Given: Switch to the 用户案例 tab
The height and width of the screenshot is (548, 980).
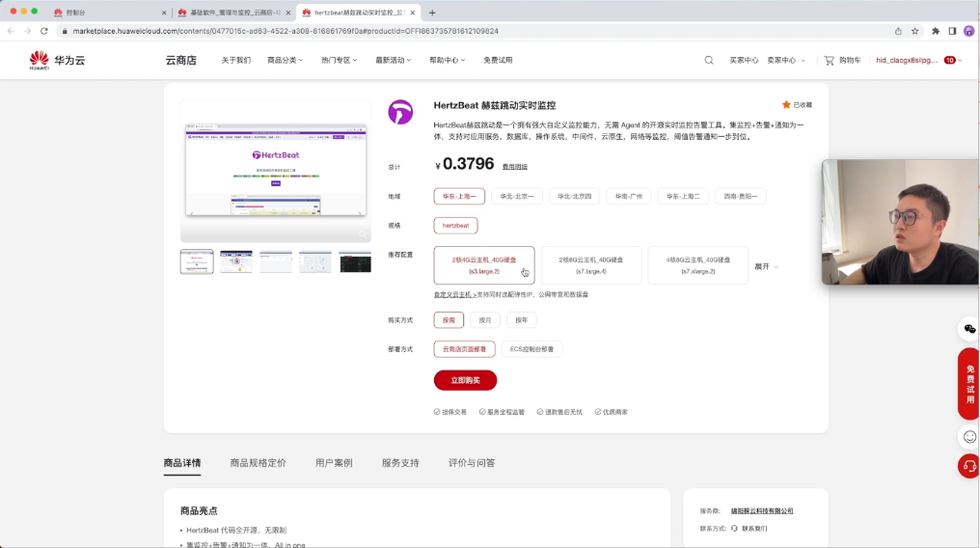Looking at the screenshot, I should [x=334, y=463].
